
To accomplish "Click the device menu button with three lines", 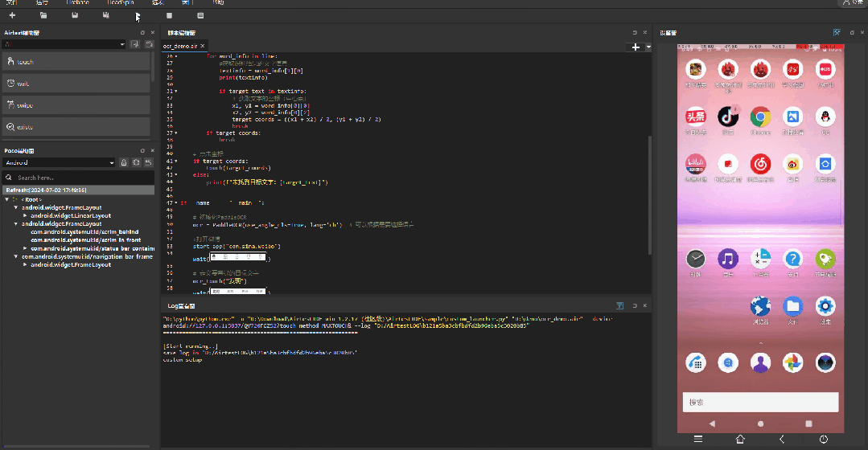I will pyautogui.click(x=698, y=439).
